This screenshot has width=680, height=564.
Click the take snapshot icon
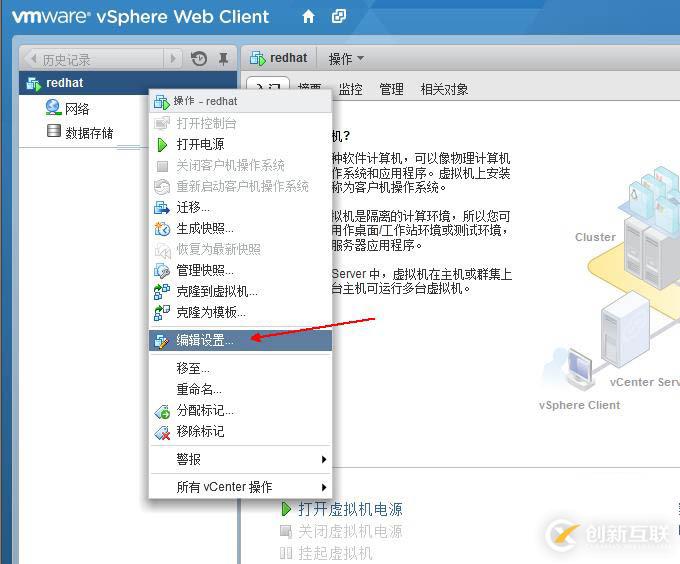162,228
